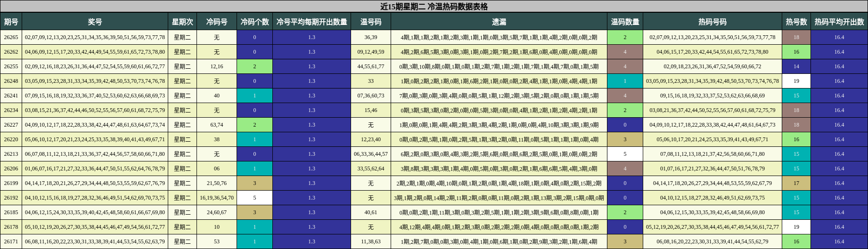Select the 温号码 column header
868x249 pixels.
(371, 22)
